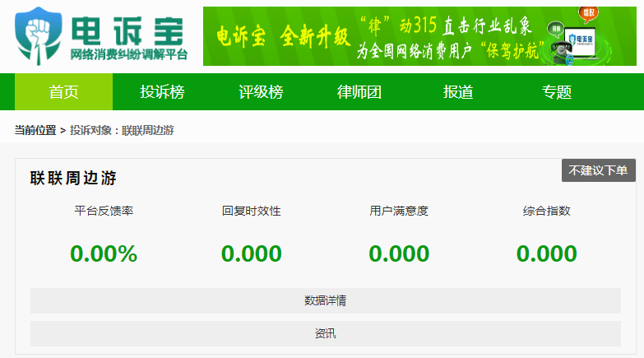Go to the 首页 tab

[x=63, y=91]
